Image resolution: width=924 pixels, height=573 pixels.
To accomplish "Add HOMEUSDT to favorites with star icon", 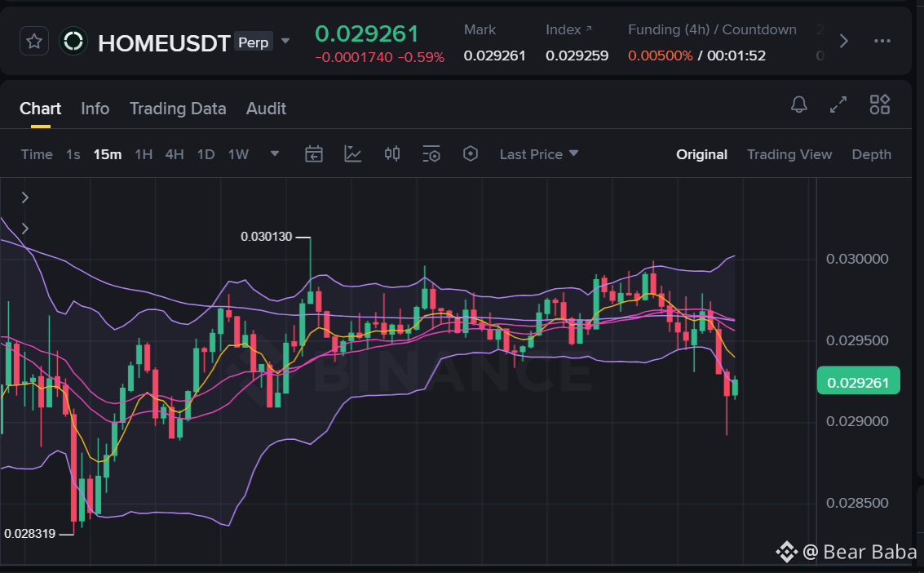I will point(34,42).
